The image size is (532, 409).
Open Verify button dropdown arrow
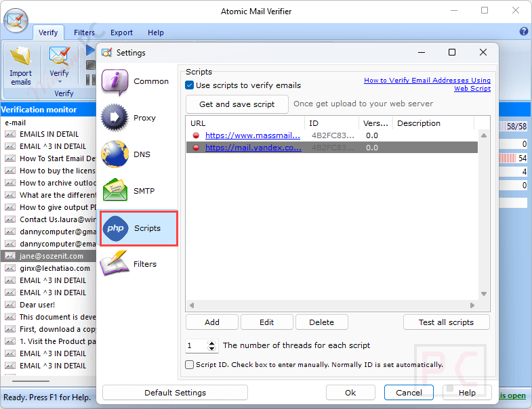pos(60,82)
